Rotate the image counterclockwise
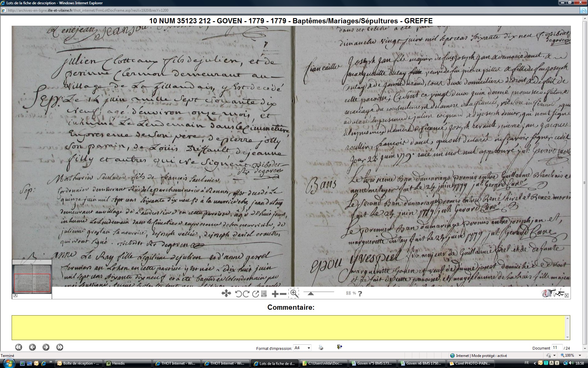The image size is (588, 368). point(239,294)
